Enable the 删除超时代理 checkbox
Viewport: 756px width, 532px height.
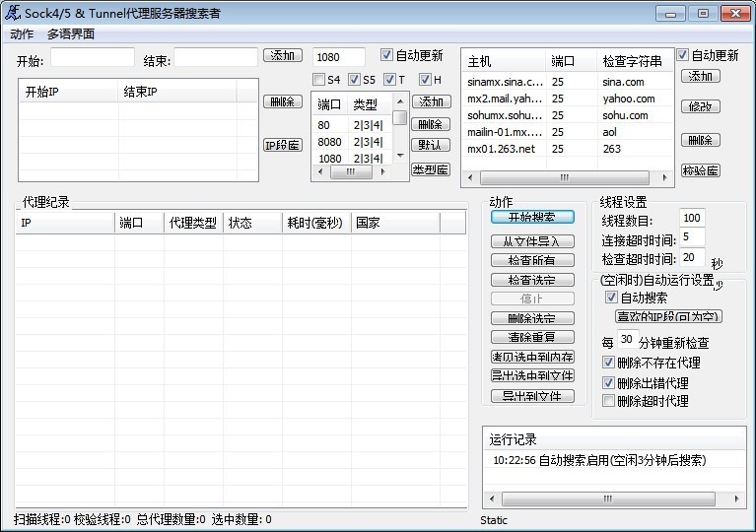point(608,401)
